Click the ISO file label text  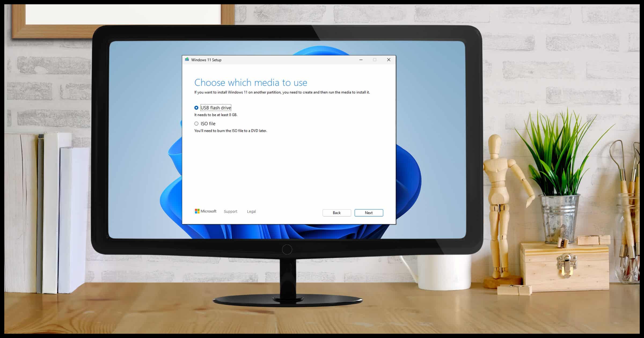[x=208, y=123]
